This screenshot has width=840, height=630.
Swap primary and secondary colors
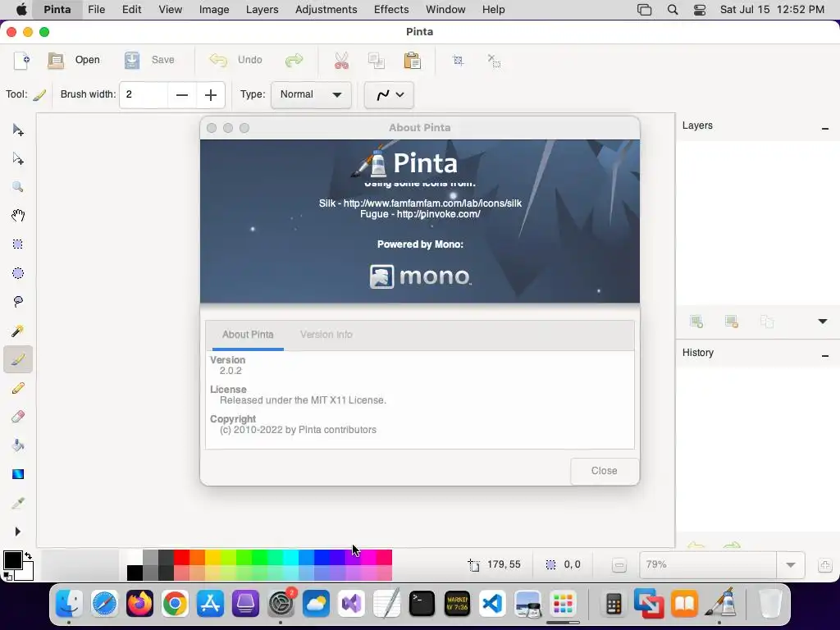(x=28, y=555)
